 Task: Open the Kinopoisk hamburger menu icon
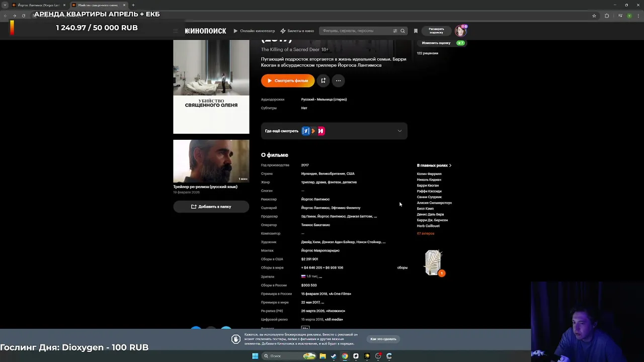(x=176, y=31)
